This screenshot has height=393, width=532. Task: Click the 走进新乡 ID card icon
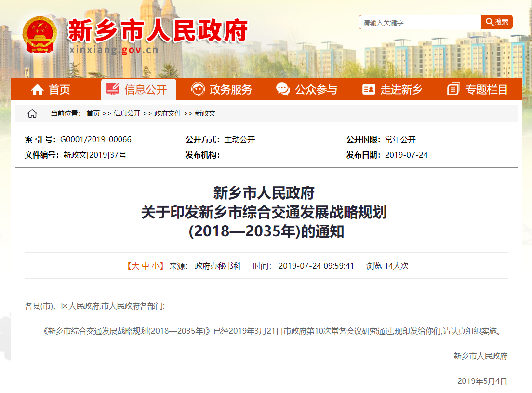[x=369, y=89]
